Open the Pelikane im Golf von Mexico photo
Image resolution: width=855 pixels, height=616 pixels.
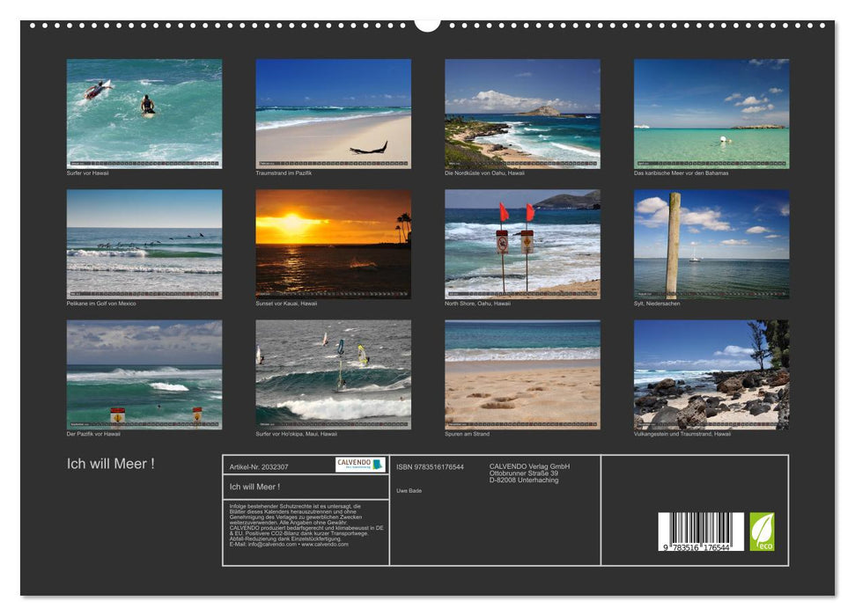click(x=144, y=244)
